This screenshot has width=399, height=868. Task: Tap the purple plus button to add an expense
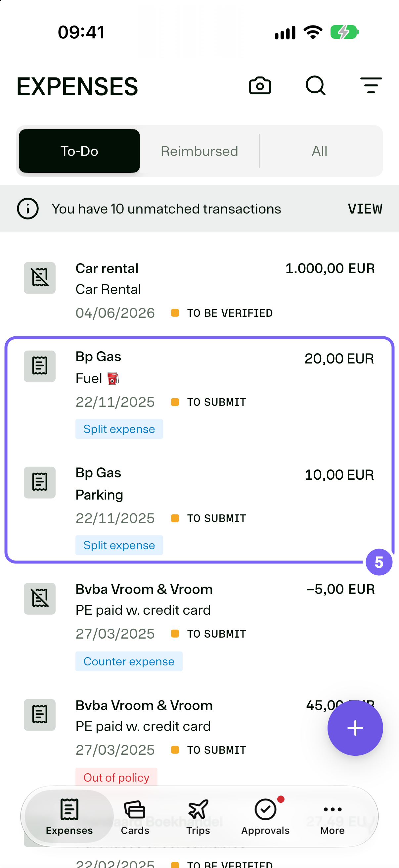point(355,728)
